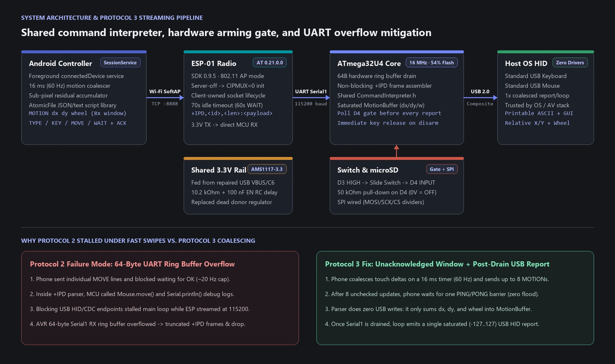Click 'Trusted by OS / AV stack' line
Image resolution: width=615 pixels, height=364 pixels.
tap(537, 105)
